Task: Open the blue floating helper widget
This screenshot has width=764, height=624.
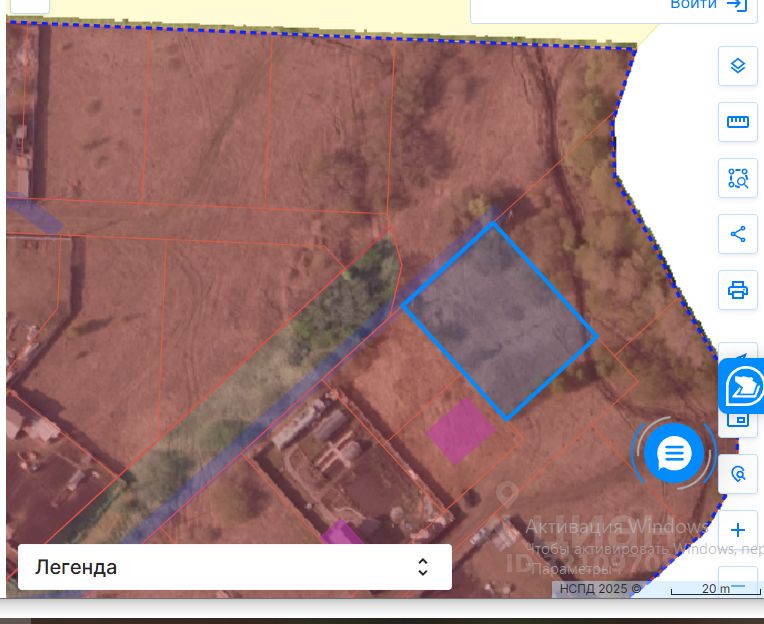Action: click(742, 386)
